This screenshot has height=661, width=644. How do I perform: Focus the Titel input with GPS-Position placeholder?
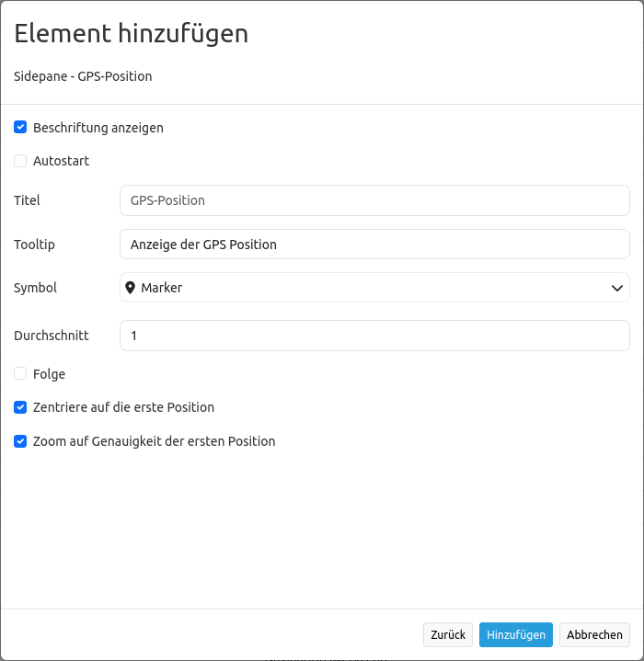(374, 200)
